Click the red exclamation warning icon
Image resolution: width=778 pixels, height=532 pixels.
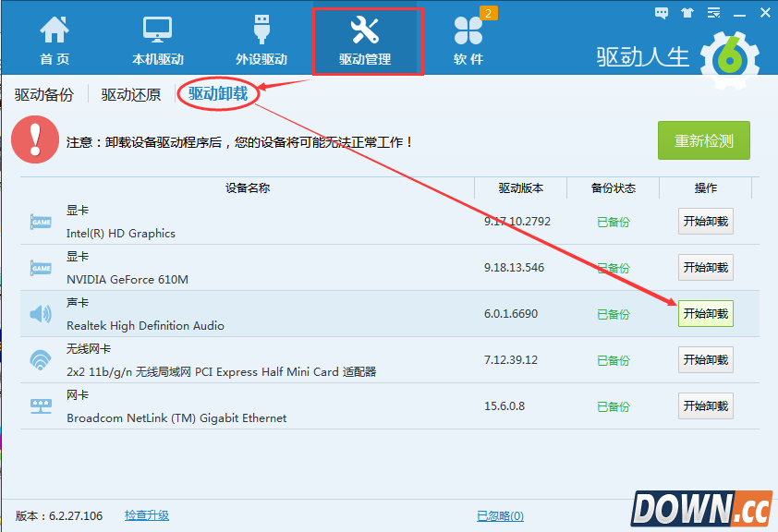click(x=35, y=141)
